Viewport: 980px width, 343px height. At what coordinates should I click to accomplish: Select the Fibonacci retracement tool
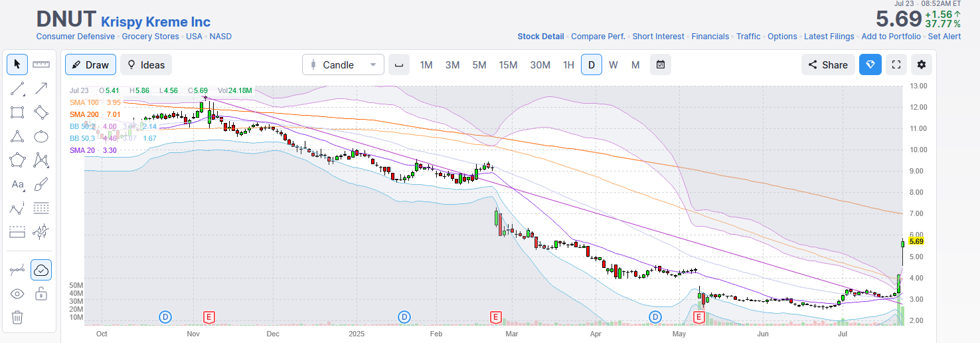tap(41, 208)
